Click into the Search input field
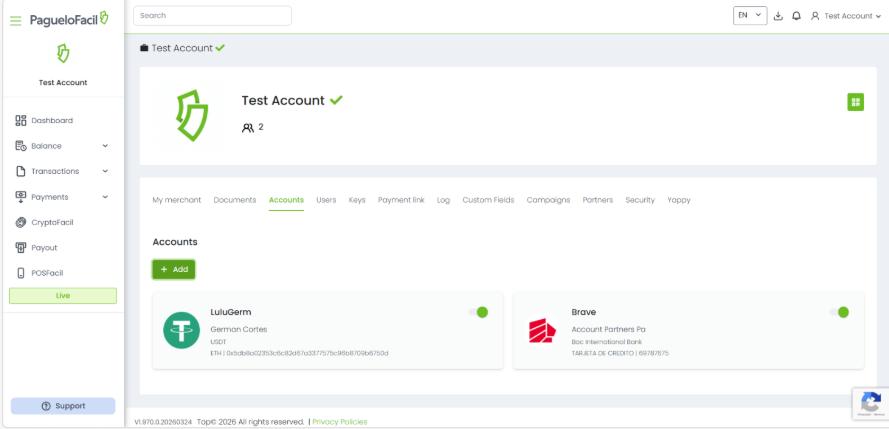Viewport: 889px width, 429px height. pyautogui.click(x=212, y=16)
